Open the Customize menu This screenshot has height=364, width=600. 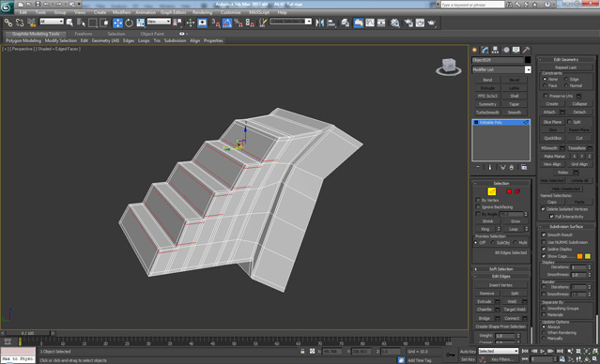coord(230,12)
